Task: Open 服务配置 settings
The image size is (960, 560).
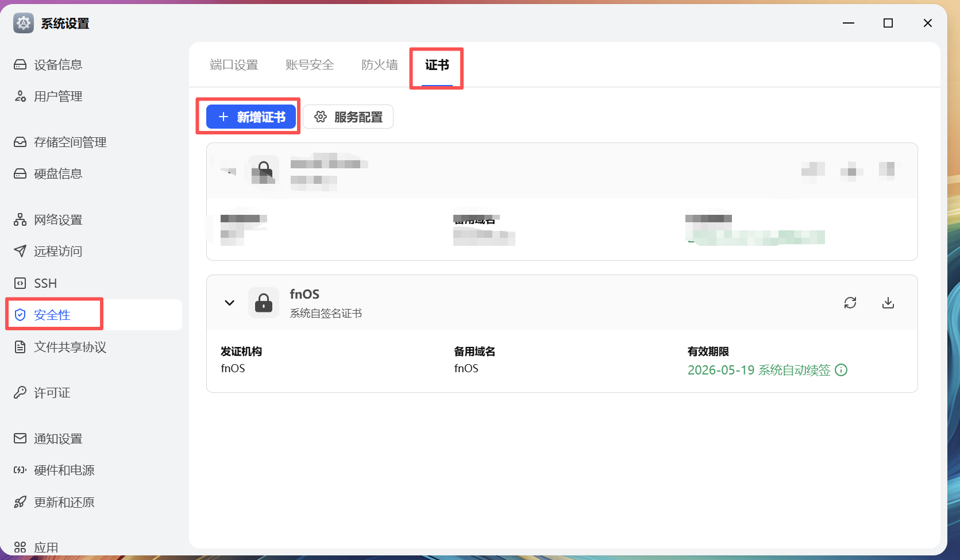Action: click(348, 117)
